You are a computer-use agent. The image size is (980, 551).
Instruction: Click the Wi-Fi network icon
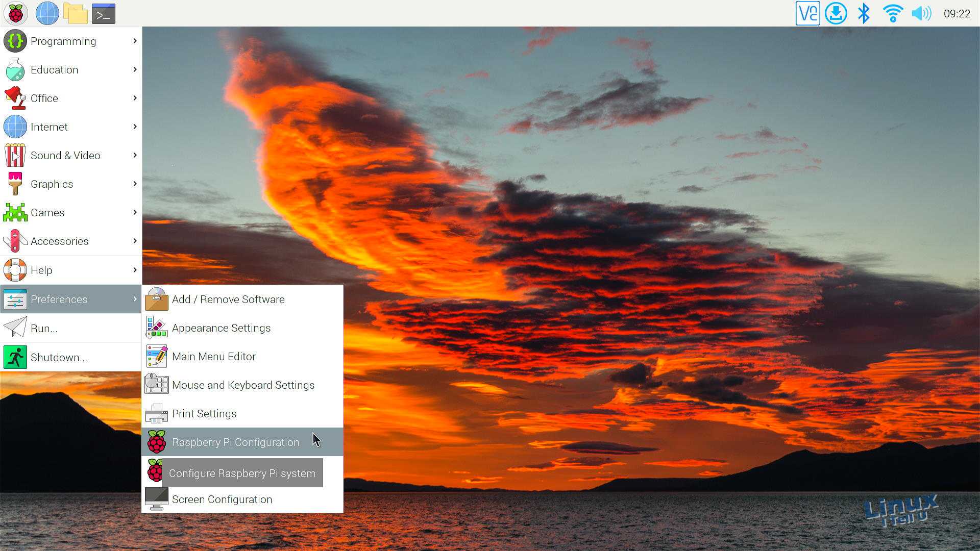(x=893, y=13)
